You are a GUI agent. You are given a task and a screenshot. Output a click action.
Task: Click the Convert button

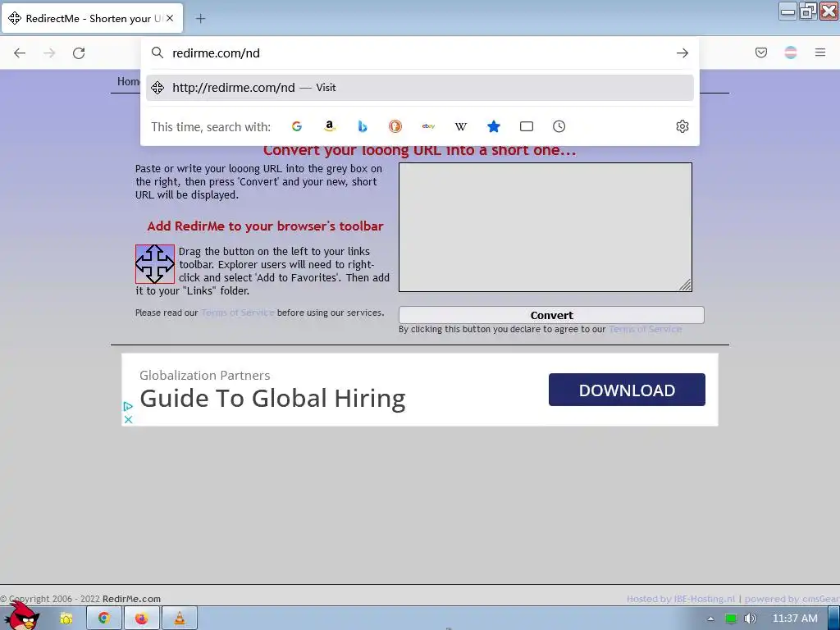pos(551,315)
